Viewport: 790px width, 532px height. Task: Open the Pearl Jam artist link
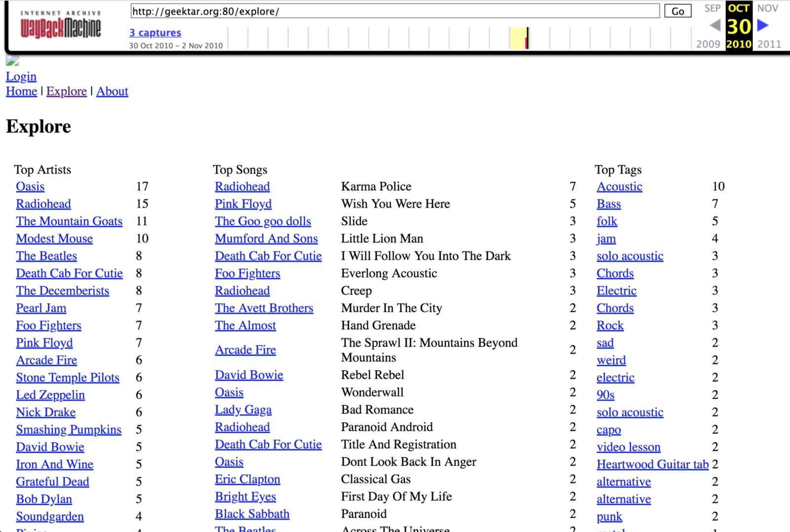41,308
